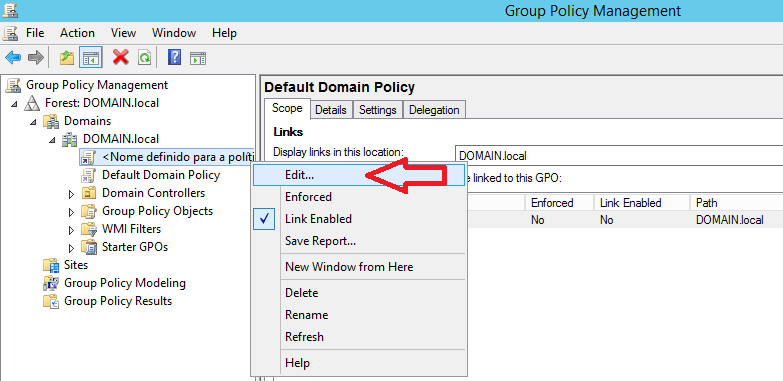Open the View menu
783x381 pixels.
pos(123,33)
